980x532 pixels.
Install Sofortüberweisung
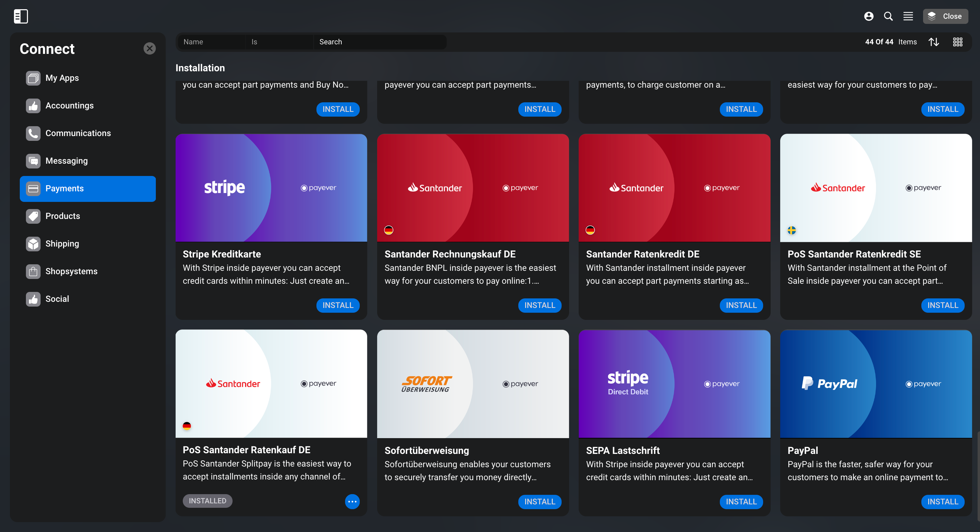(539, 502)
